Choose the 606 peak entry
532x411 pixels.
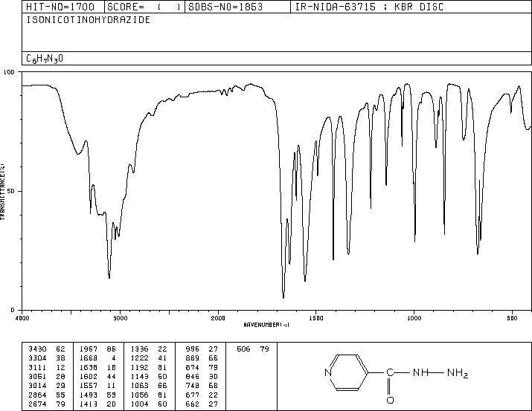[x=253, y=349]
